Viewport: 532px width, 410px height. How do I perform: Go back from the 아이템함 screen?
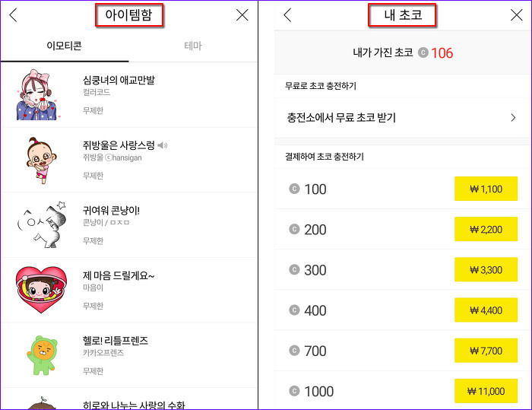[13, 15]
